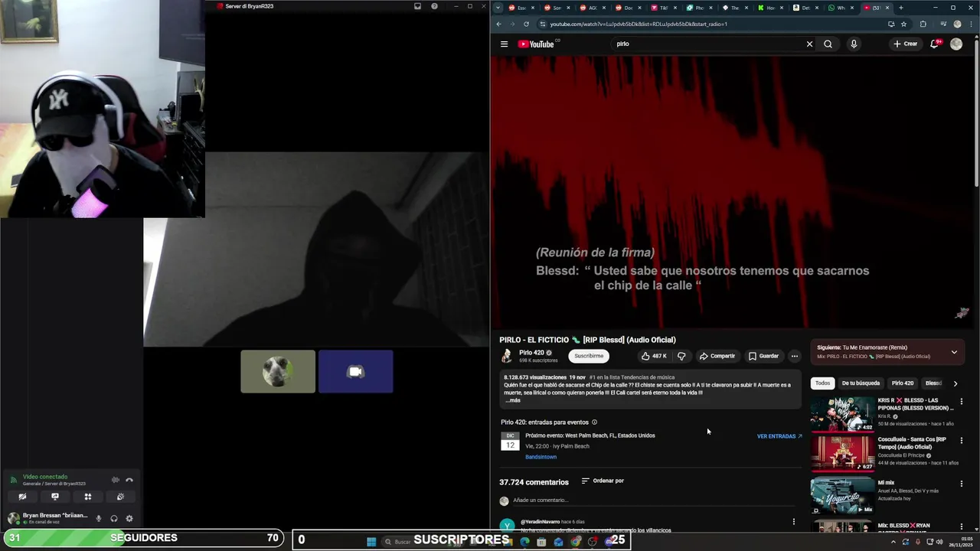Open the tab search dropdown arrow in Chrome
Image resolution: width=980 pixels, height=551 pixels.
click(x=498, y=8)
